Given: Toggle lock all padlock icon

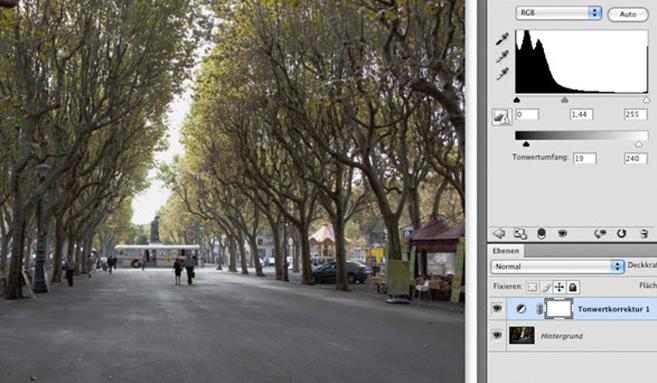Looking at the screenshot, I should point(573,287).
